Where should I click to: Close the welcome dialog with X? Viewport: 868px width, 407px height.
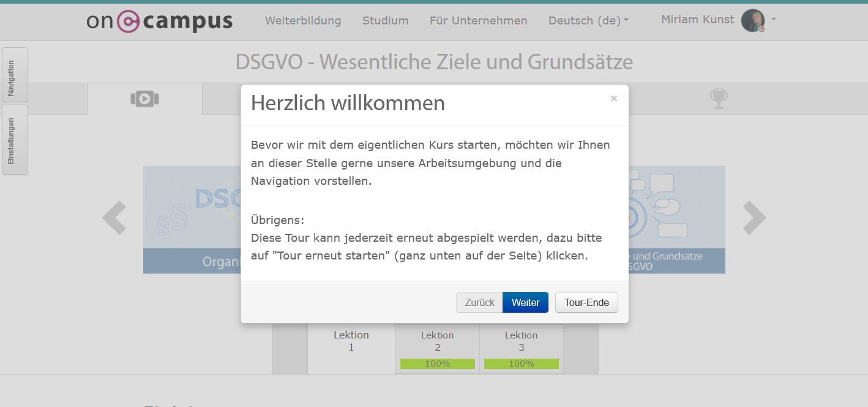[613, 99]
